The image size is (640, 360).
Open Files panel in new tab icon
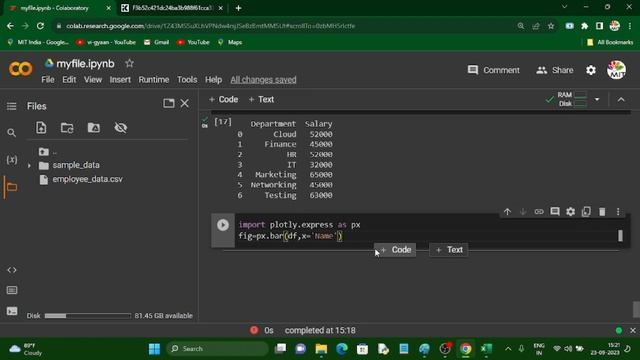tap(169, 103)
